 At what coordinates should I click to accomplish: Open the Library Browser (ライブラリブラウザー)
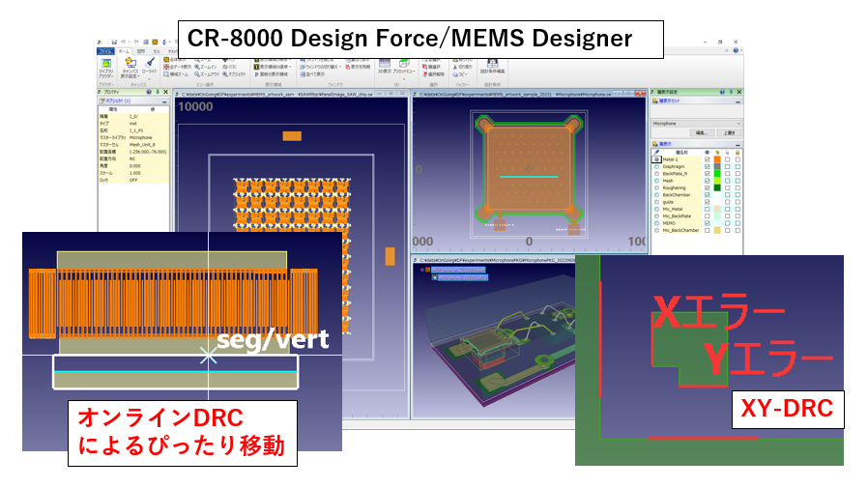coord(105,69)
